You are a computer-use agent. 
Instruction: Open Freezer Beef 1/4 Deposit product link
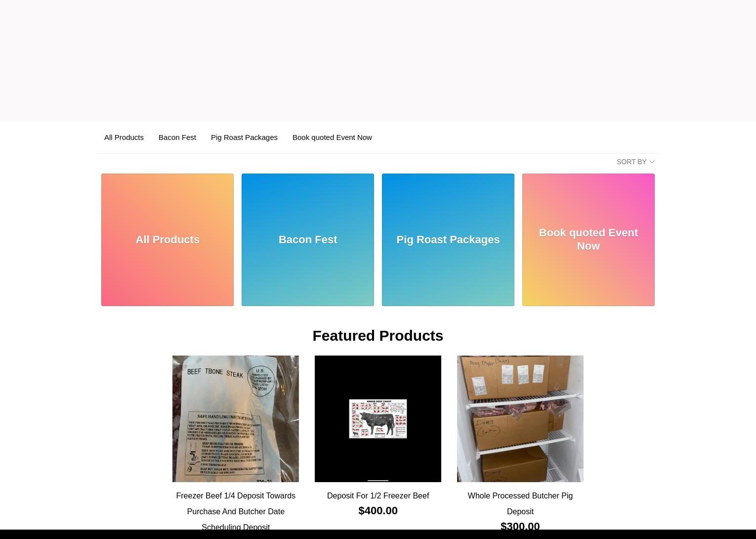pos(236,511)
